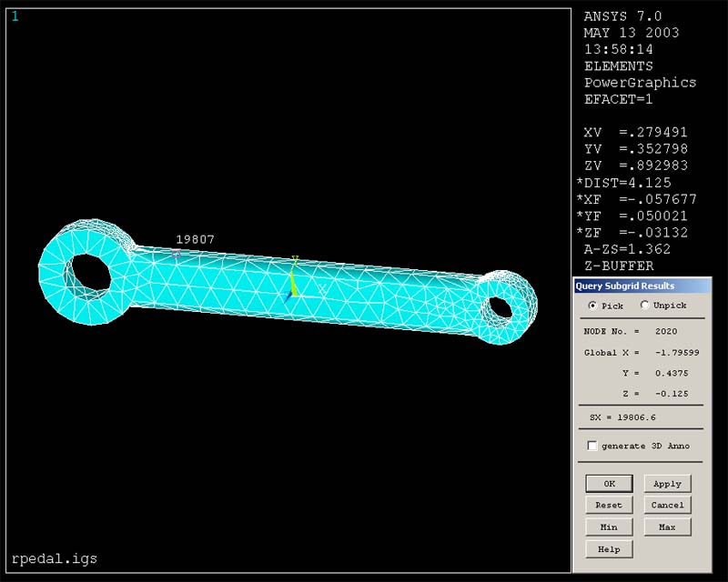This screenshot has height=582, width=728.
Task: Open Help for the query dialog
Action: 609,549
